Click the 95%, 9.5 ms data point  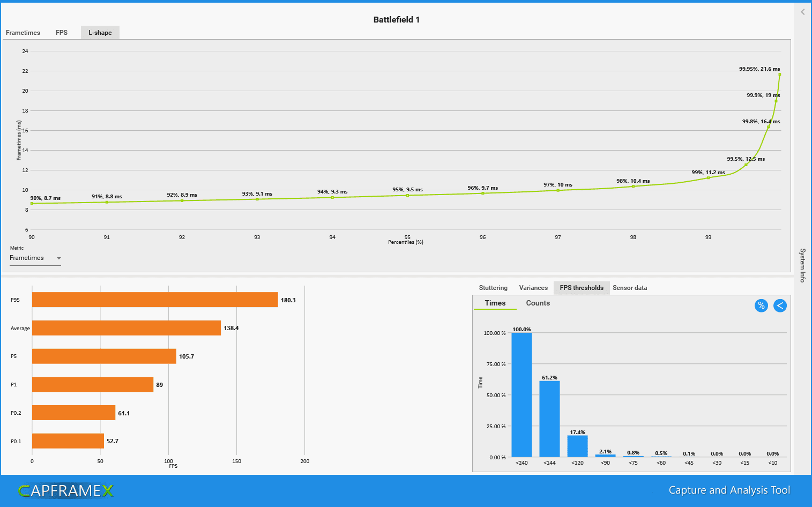point(407,195)
